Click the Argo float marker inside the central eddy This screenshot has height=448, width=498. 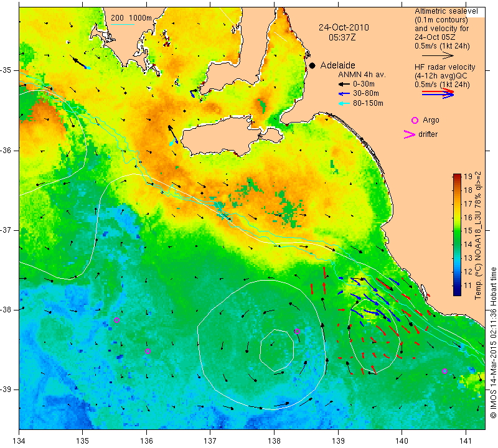pyautogui.click(x=297, y=331)
